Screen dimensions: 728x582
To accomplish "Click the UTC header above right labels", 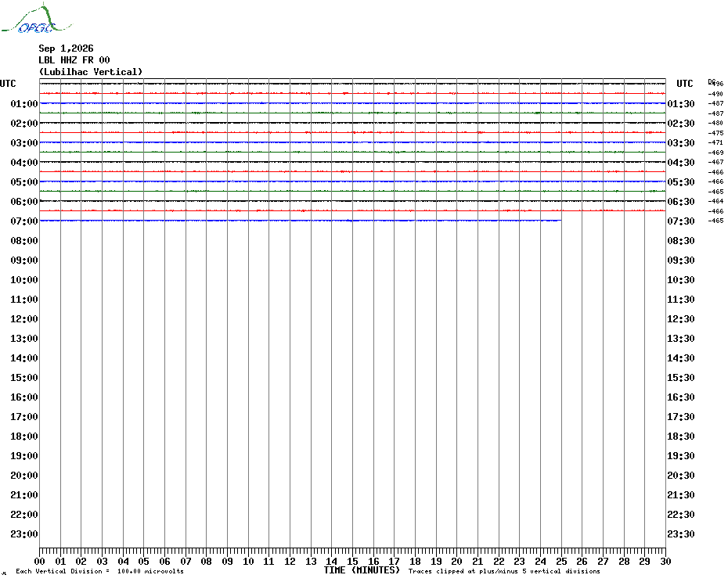I will click(684, 84).
